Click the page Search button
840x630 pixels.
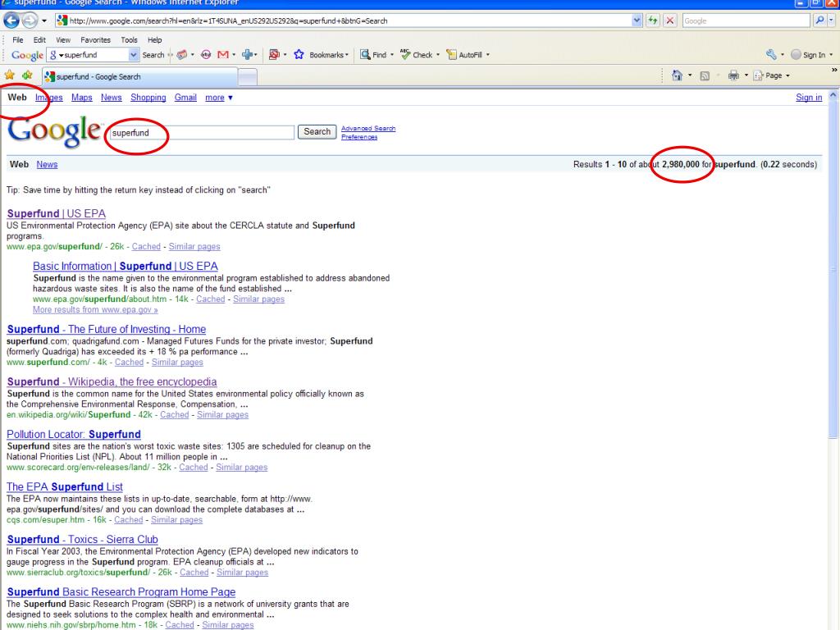[317, 132]
